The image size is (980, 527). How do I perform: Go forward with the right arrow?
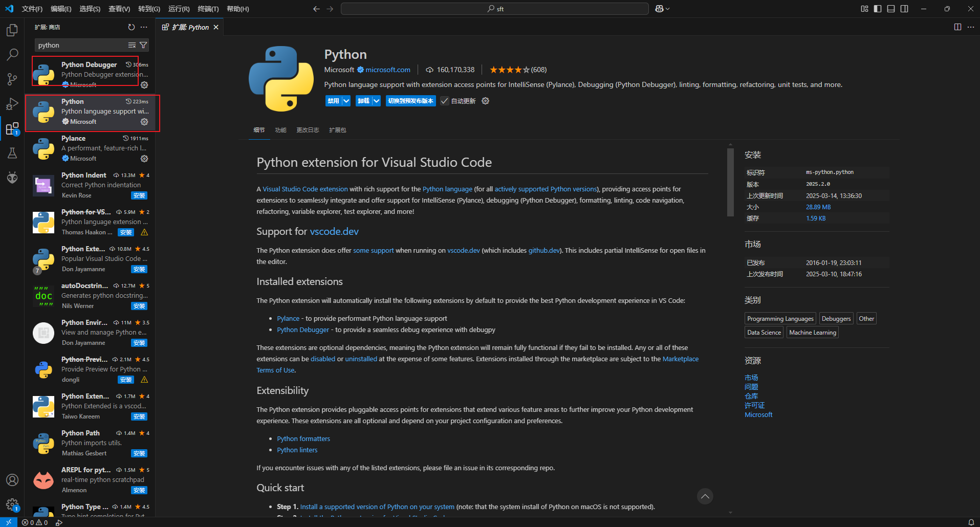coord(330,9)
